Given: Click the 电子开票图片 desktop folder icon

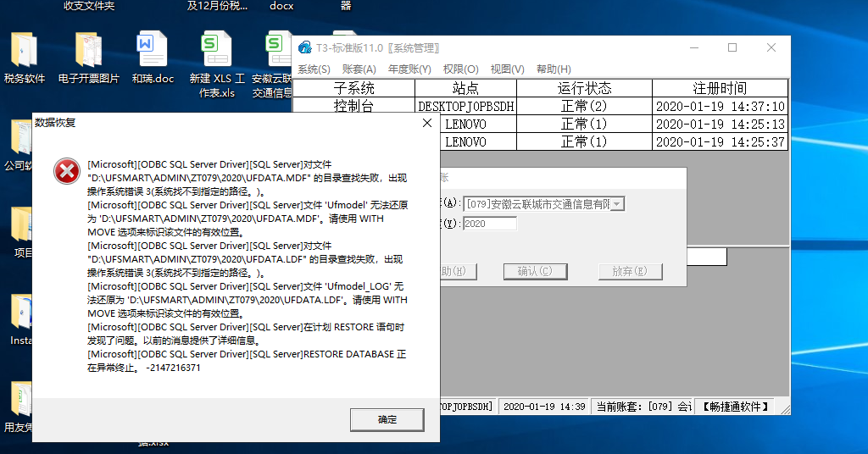Looking at the screenshot, I should point(88,57).
